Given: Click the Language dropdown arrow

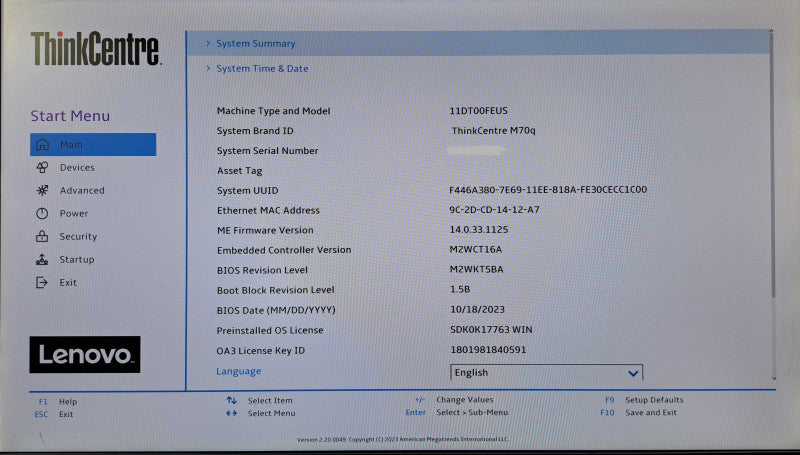Looking at the screenshot, I should pos(633,373).
